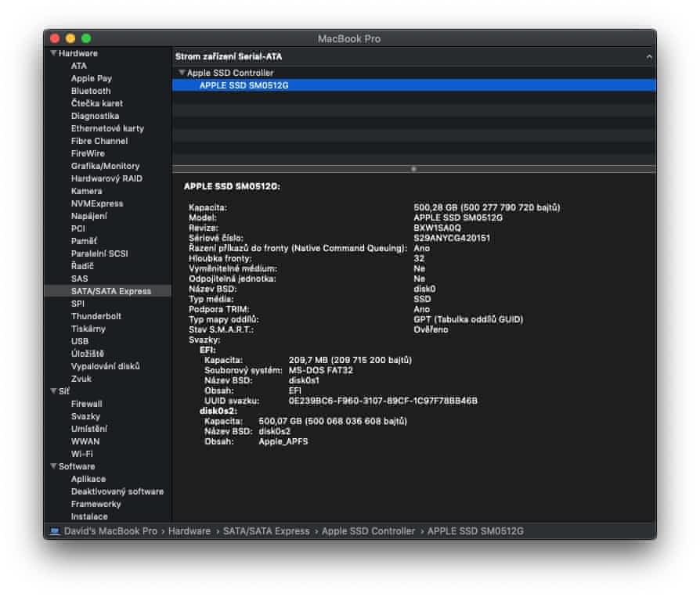This screenshot has width=700, height=597.
Task: Click the Strom zařízení Serial-ATA column header
Action: point(228,57)
